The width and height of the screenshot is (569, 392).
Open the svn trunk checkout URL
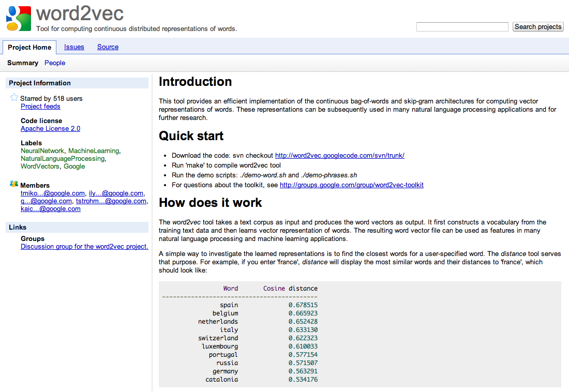pos(340,155)
